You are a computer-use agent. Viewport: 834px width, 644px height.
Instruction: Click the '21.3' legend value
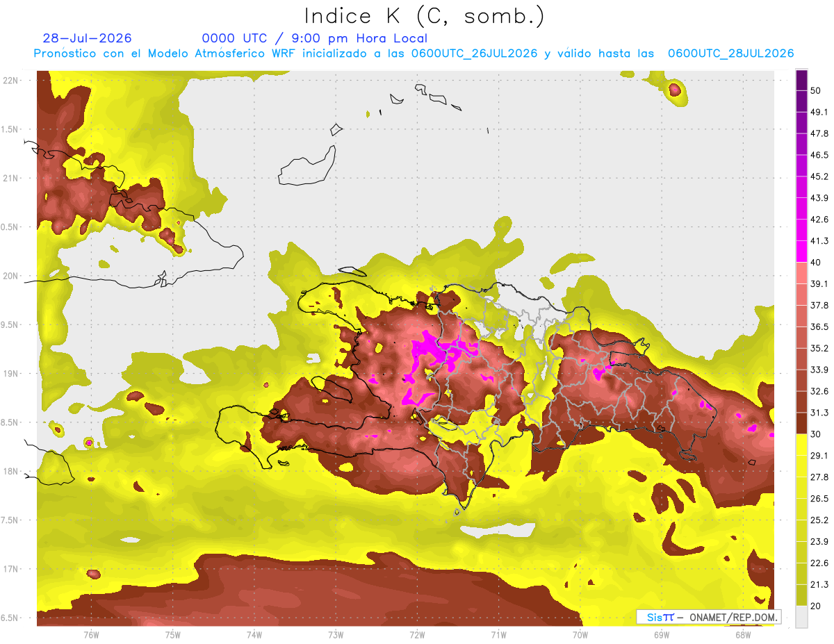[819, 585]
